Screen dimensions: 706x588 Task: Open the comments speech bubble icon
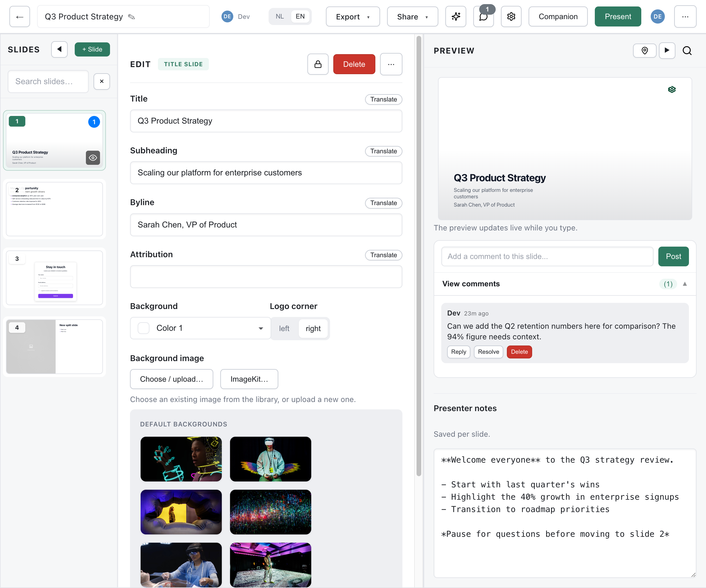483,16
